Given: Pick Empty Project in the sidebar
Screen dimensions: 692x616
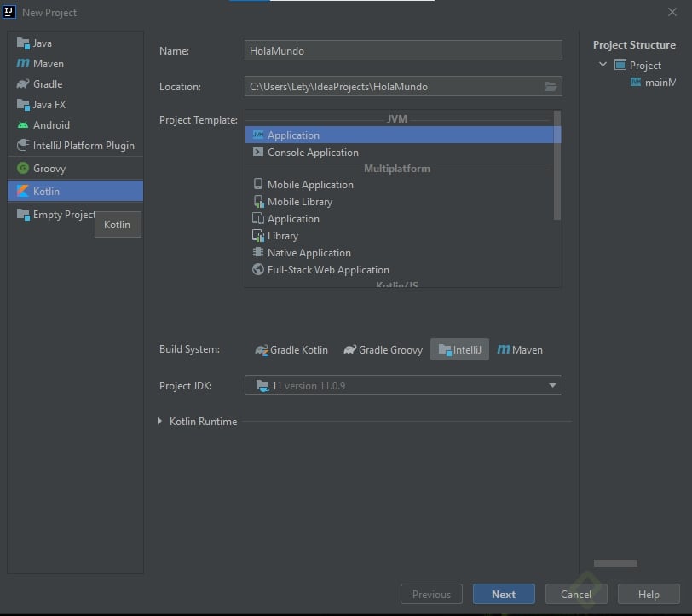Looking at the screenshot, I should pos(55,215).
